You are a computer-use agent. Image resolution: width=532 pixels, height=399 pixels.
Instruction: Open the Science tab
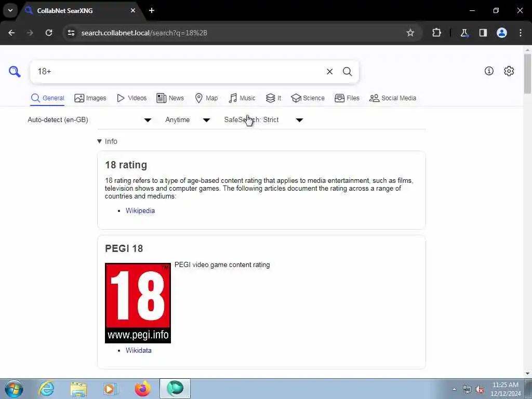(308, 98)
